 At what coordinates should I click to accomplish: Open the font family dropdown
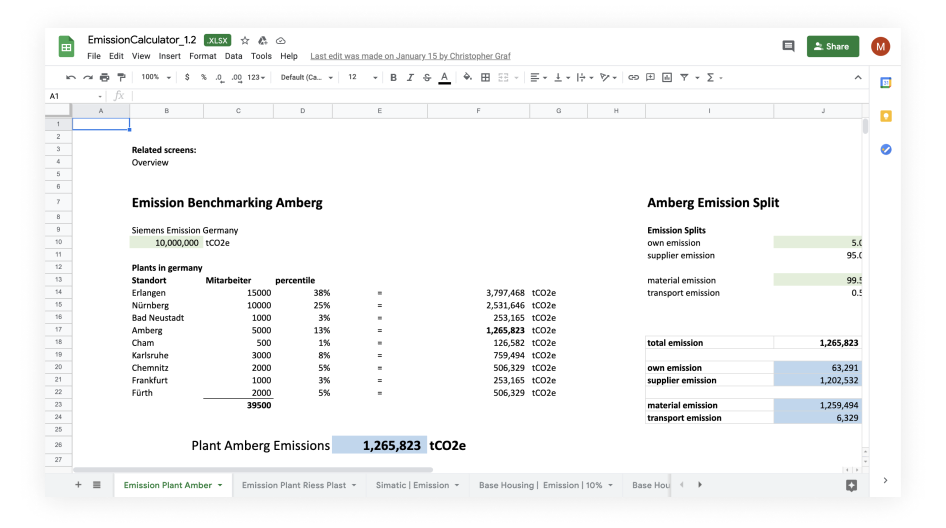click(x=306, y=77)
